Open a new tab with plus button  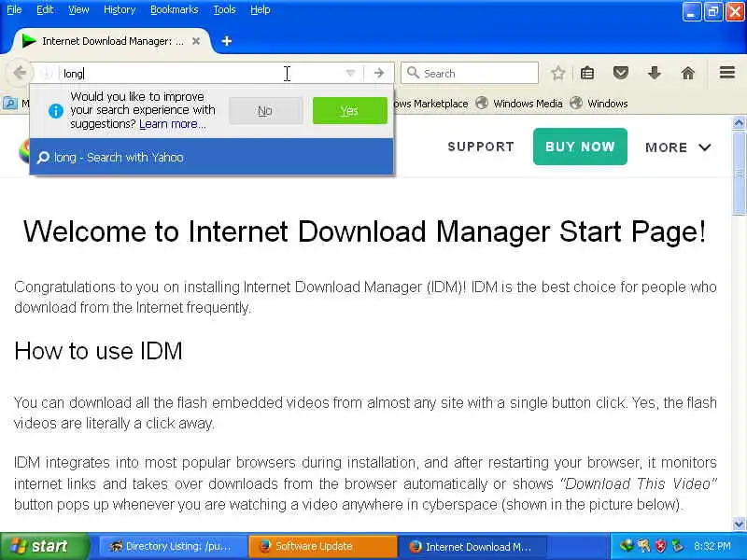tap(227, 41)
